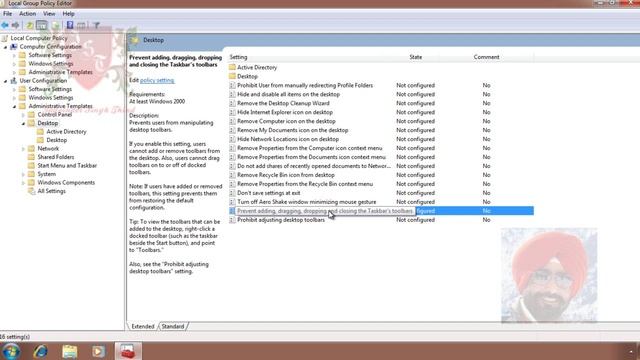Image resolution: width=640 pixels, height=360 pixels.
Task: Expand the Network tree node
Action: (x=23, y=149)
